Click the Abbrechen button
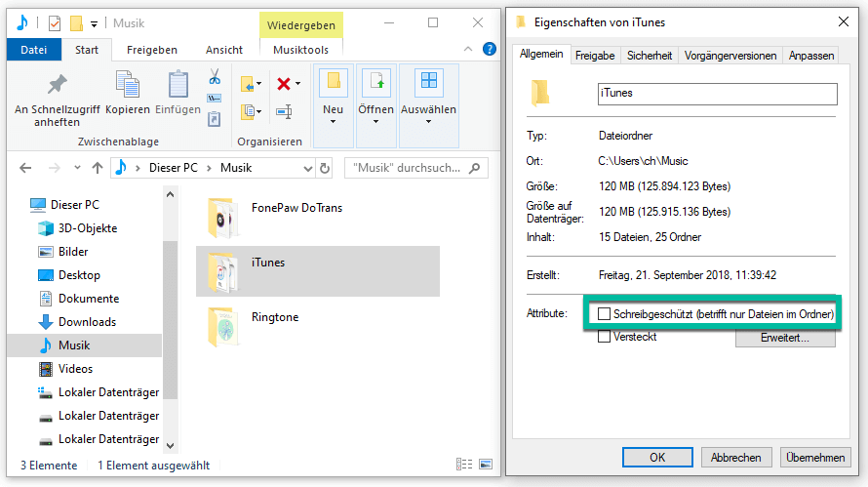Image resolution: width=868 pixels, height=487 pixels. pyautogui.click(x=735, y=457)
